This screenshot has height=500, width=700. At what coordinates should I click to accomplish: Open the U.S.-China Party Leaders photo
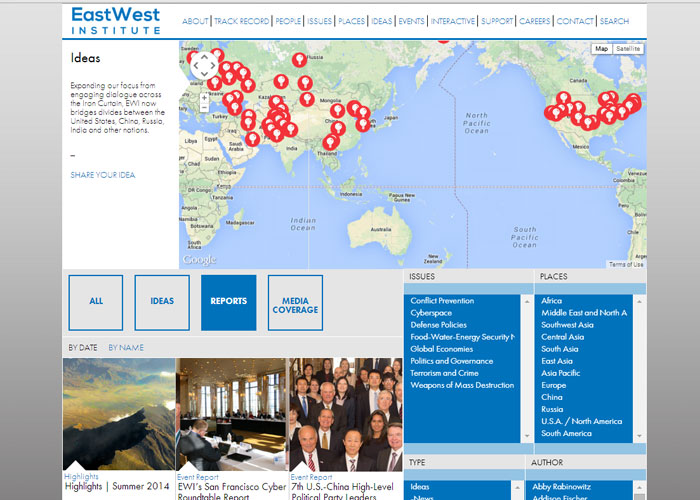coord(346,414)
